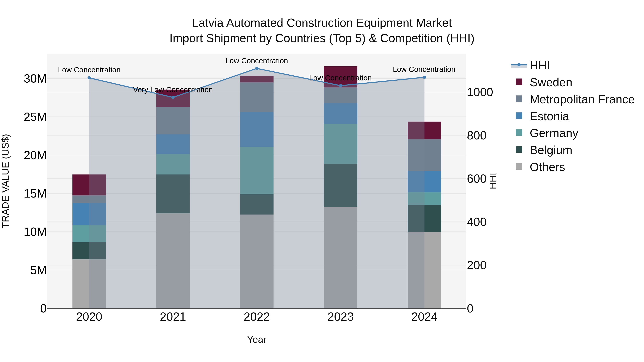Viewport: 644px width, 362px height.
Task: Select the 2023 HHI data point
Action: (x=340, y=86)
